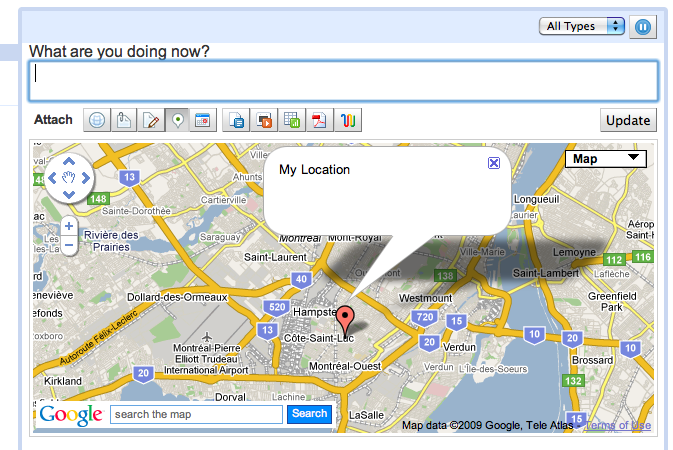Viewport: 673px width, 450px height.
Task: Attach a web link with the globe icon
Action: [x=97, y=120]
